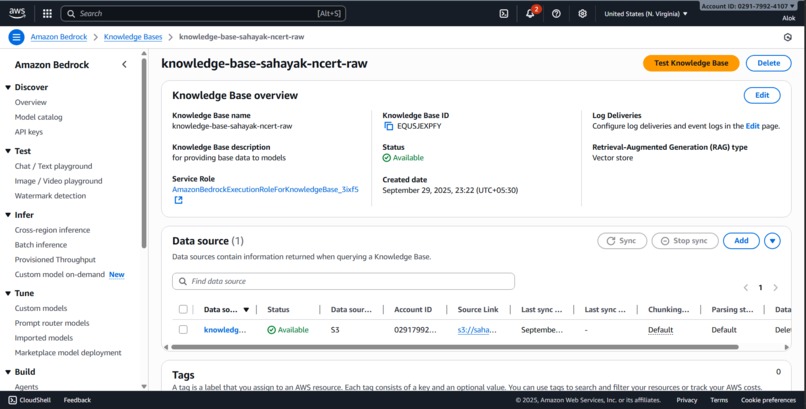The image size is (806, 409).
Task: Open Custom models under Tune
Action: 41,308
